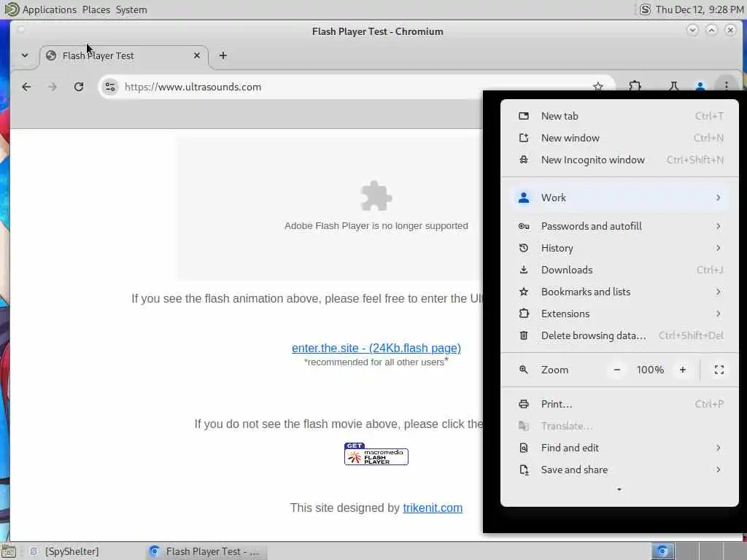Image resolution: width=747 pixels, height=560 pixels.
Task: Click the Zoom magnifier icon in menu
Action: point(524,370)
